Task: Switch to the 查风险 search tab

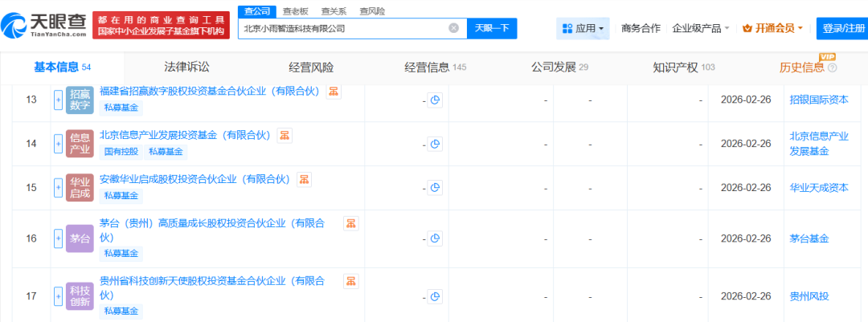Action: [372, 11]
